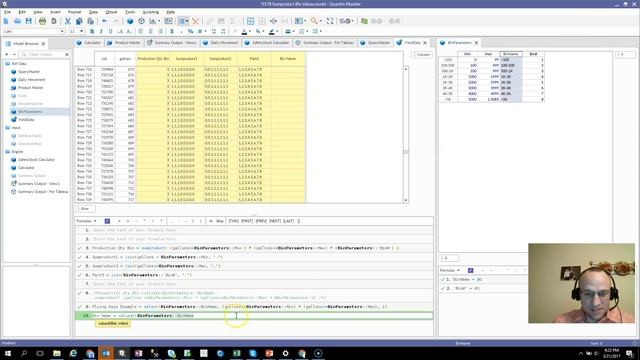This screenshot has width=640, height=360.
Task: Insert [NEXT] keyword in the formula bar
Action: (275, 221)
